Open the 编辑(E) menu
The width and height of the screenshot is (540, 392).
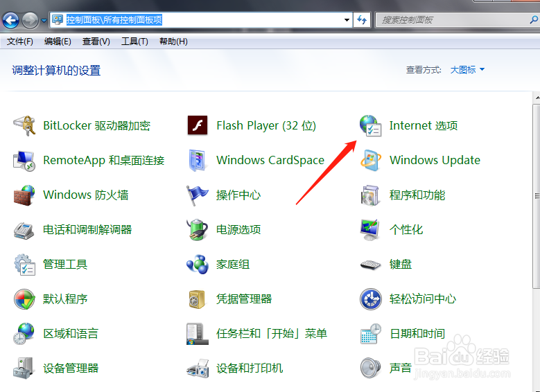[x=58, y=42]
